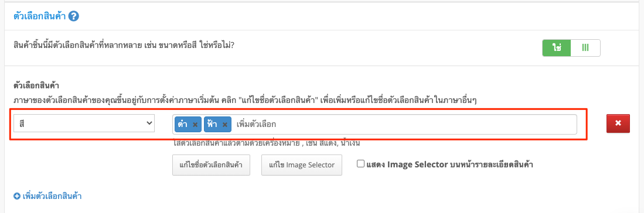Click the chevron arrow of the สี dropdown
The height and width of the screenshot is (213, 644).
(x=149, y=123)
